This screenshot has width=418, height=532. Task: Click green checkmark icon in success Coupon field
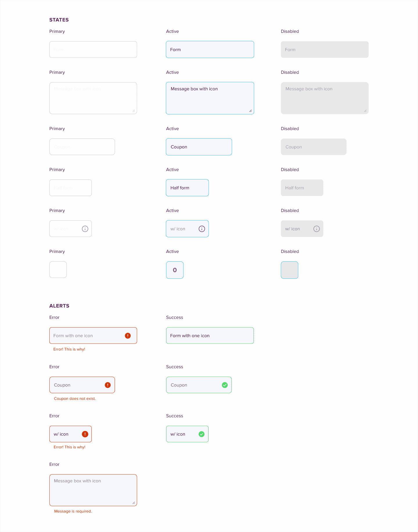(225, 385)
